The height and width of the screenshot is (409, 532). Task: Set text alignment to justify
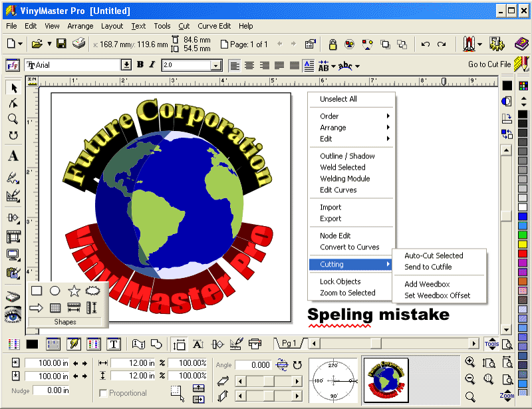pyautogui.click(x=279, y=65)
